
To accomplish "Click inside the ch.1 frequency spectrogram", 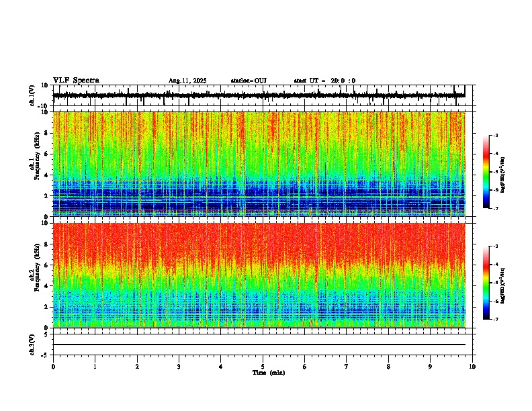I will pos(259,164).
